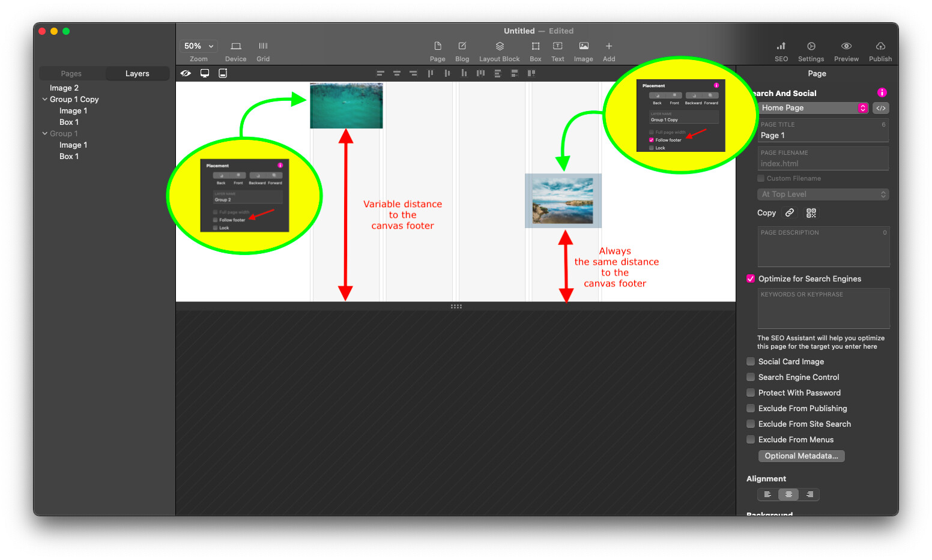Image resolution: width=932 pixels, height=560 pixels.
Task: Click the Copy label
Action: [766, 213]
